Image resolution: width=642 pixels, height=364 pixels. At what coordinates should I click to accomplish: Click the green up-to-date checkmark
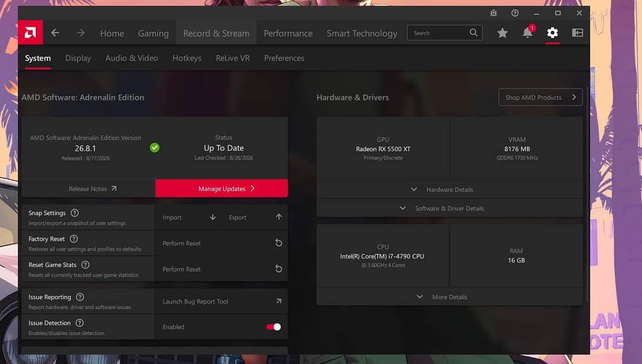tap(155, 147)
